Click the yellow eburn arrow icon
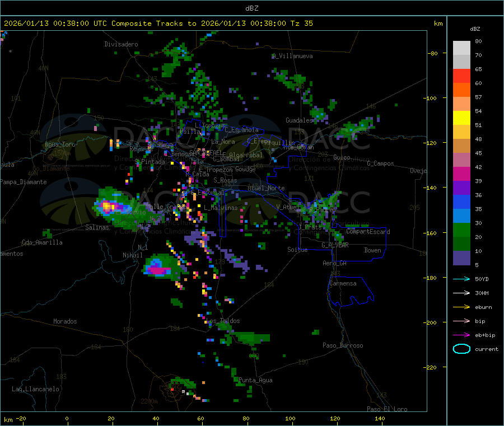 click(461, 307)
